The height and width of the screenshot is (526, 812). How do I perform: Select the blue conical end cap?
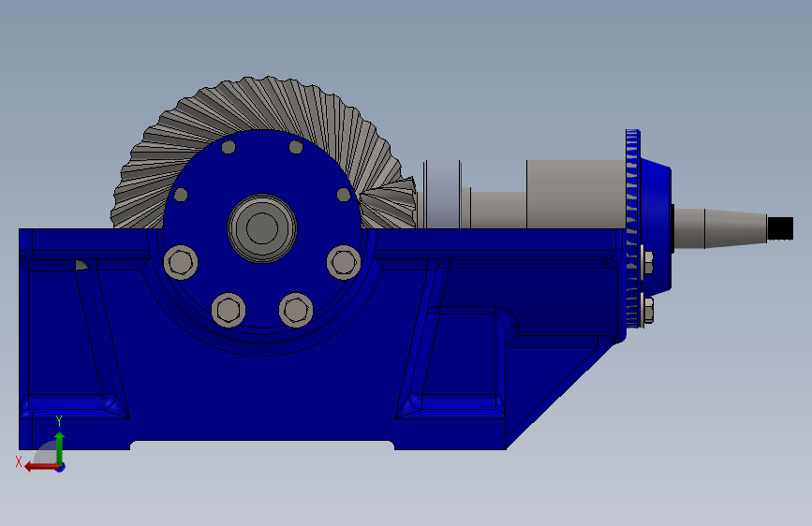[x=657, y=226]
